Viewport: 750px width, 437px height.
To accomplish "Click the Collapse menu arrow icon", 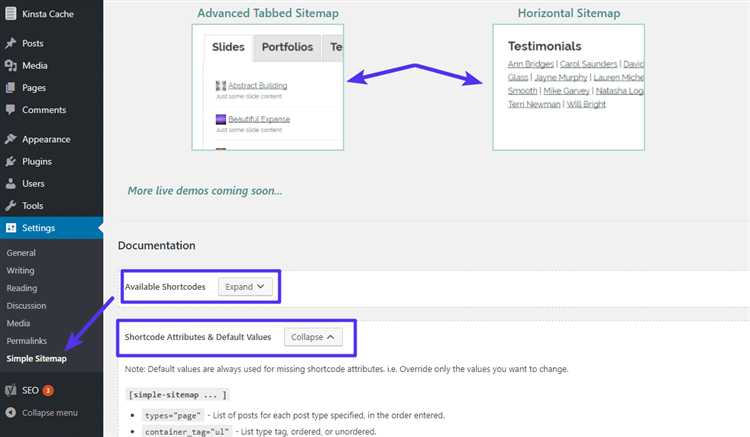I will 11,413.
